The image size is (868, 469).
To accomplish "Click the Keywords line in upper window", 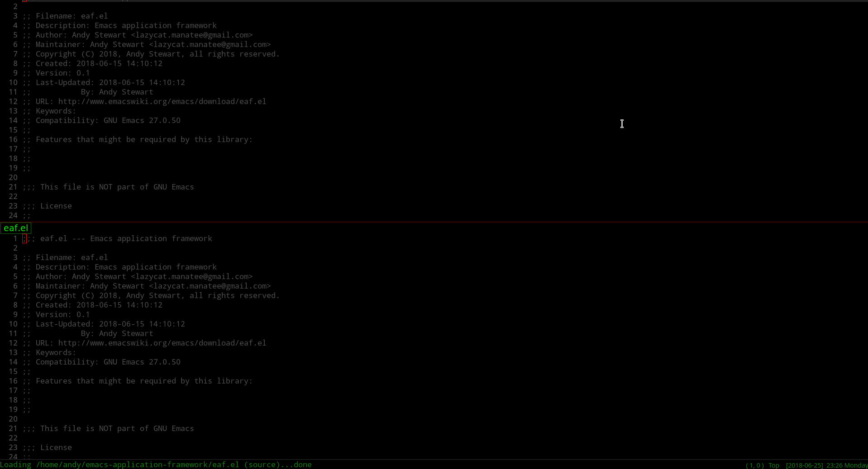I will click(x=49, y=111).
